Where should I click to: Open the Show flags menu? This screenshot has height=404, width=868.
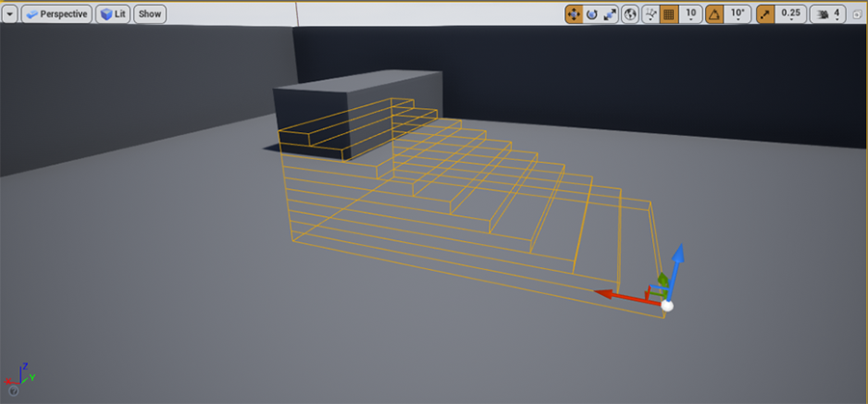click(x=150, y=14)
